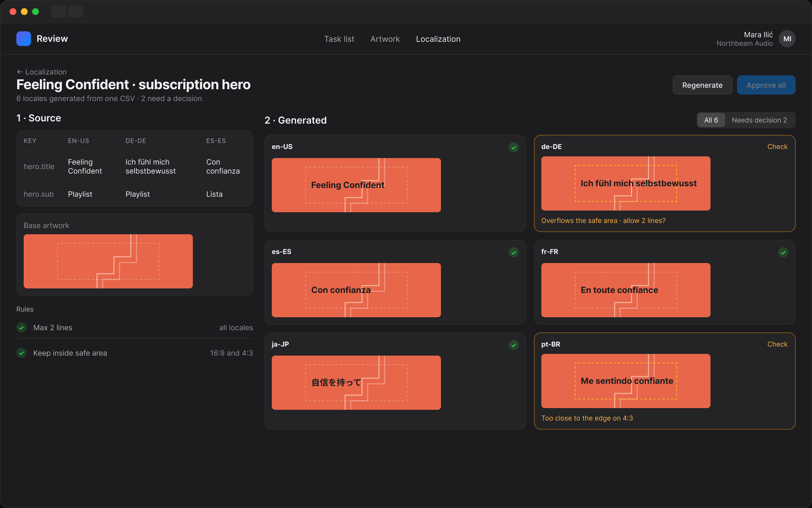This screenshot has width=812, height=508.
Task: Click the first blank toolbar button in title bar
Action: (x=58, y=11)
